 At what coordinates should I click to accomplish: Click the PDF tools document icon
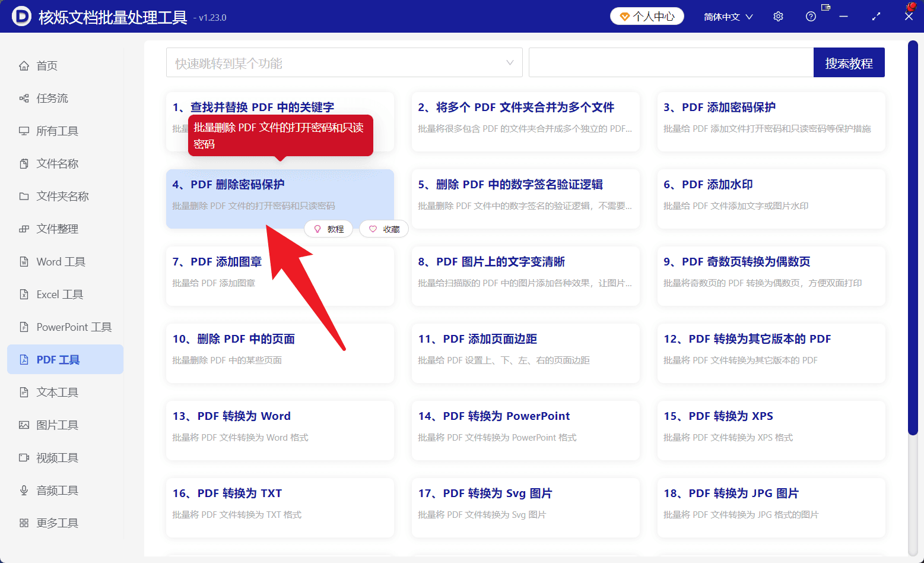tap(24, 360)
